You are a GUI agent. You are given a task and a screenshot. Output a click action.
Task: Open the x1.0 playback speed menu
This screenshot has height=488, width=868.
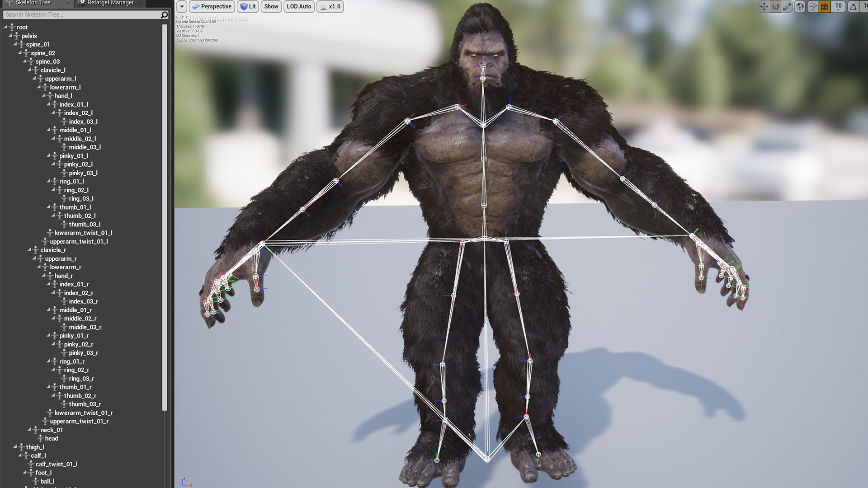pos(330,6)
